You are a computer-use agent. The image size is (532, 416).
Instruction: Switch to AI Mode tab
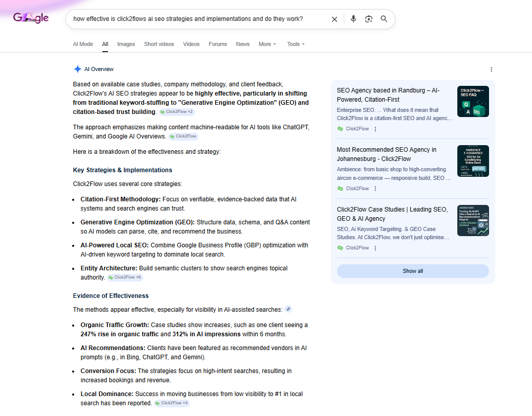(x=83, y=44)
